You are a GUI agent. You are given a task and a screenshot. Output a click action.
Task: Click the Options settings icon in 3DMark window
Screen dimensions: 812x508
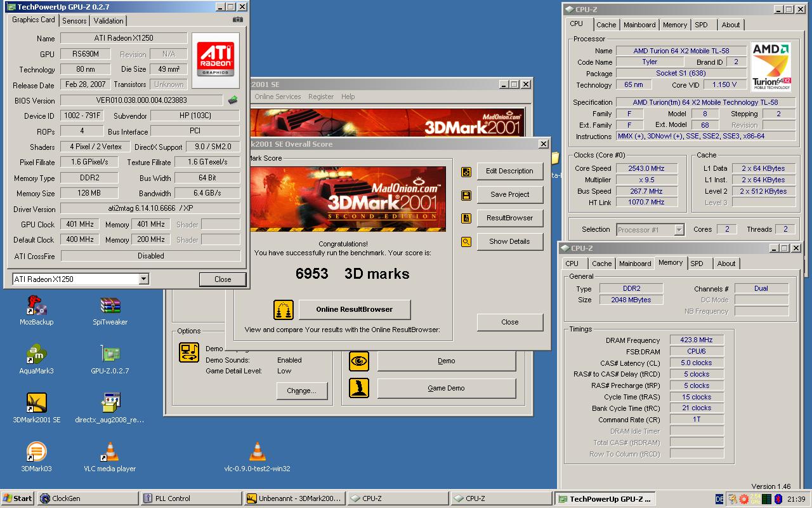(x=189, y=352)
